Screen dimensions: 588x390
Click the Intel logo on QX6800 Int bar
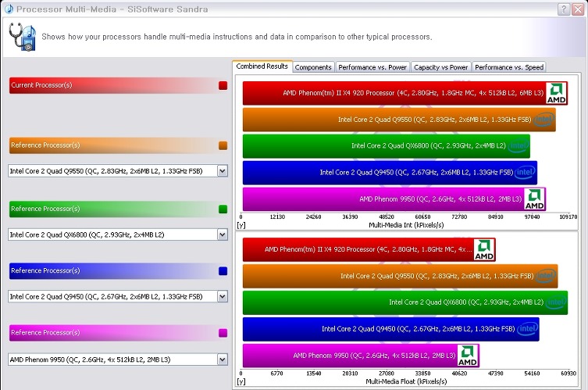(x=519, y=146)
